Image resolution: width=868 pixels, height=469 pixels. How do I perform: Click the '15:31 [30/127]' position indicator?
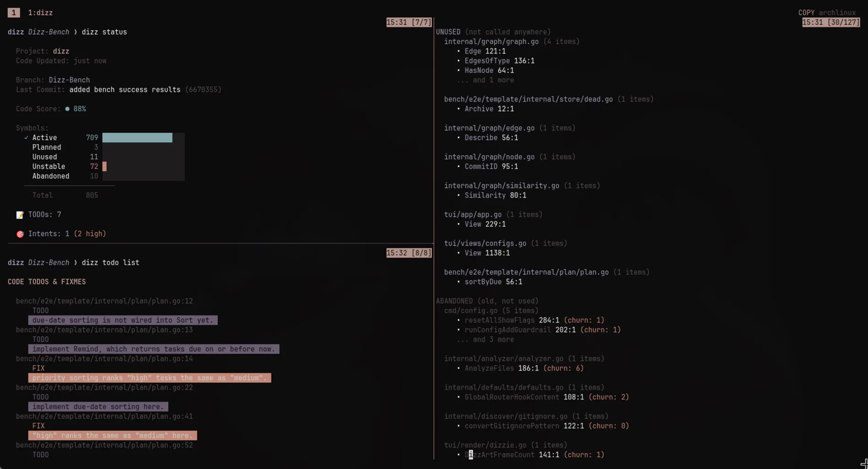[831, 22]
